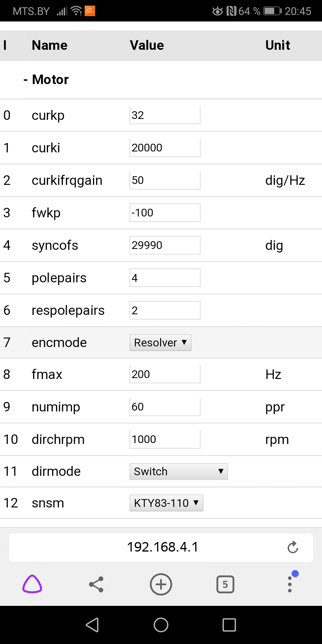Open the tab switcher showing 5 tabs
Screen dimensions: 322x644
[225, 584]
